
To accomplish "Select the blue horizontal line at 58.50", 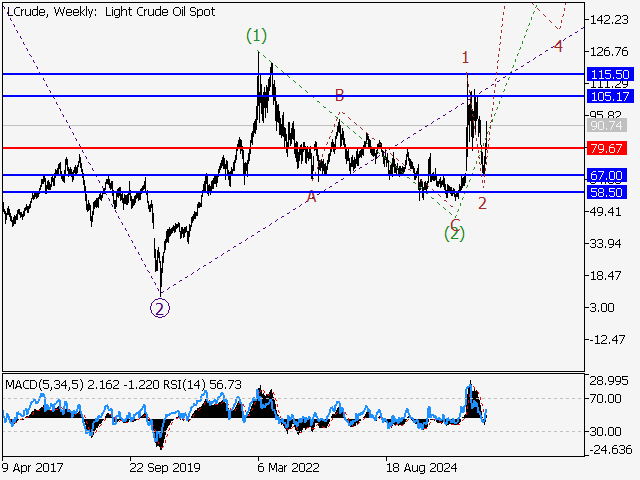I will (293, 192).
